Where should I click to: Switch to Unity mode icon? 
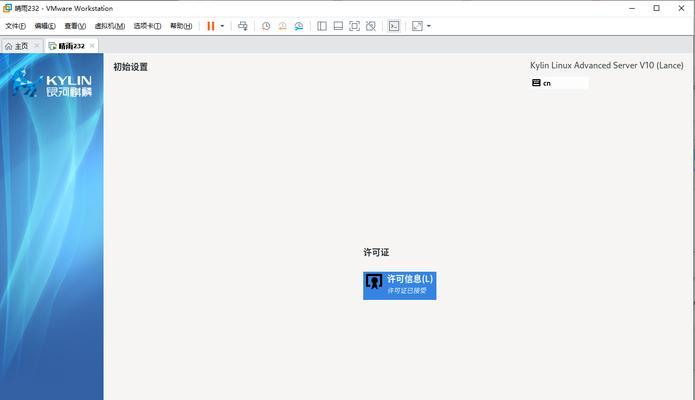[x=371, y=26]
